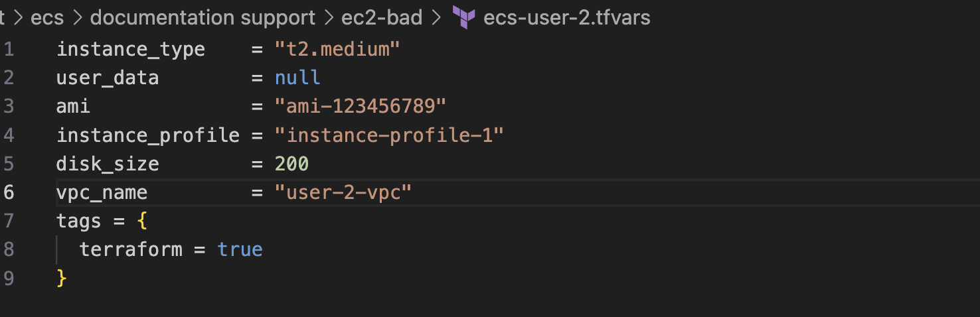Select the ecs breadcrumb folder
This screenshot has height=317, width=980.
point(47,18)
